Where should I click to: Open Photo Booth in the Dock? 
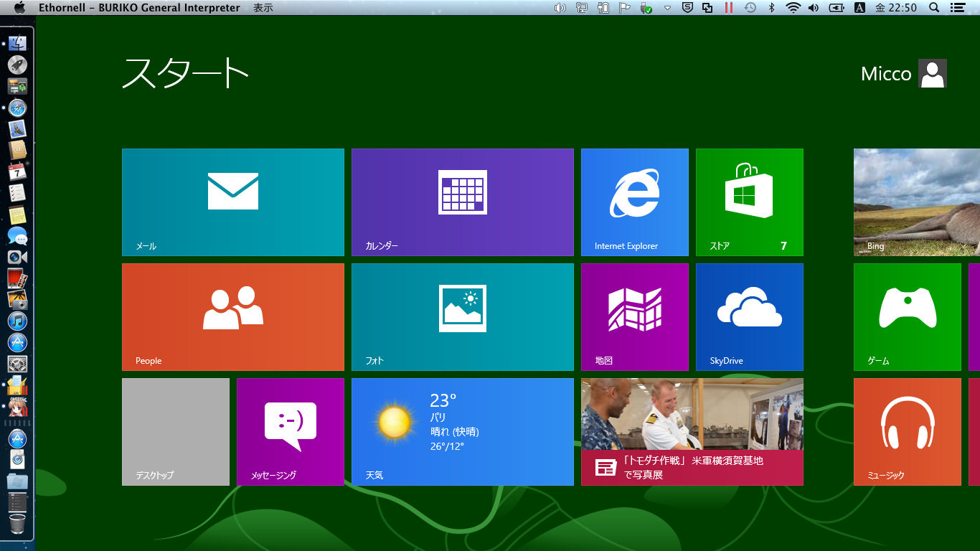17,278
